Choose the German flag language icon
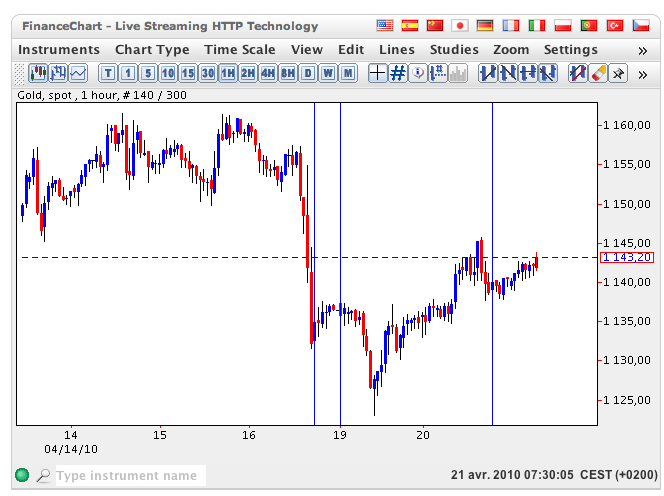Image resolution: width=664 pixels, height=496 pixels. pyautogui.click(x=486, y=25)
